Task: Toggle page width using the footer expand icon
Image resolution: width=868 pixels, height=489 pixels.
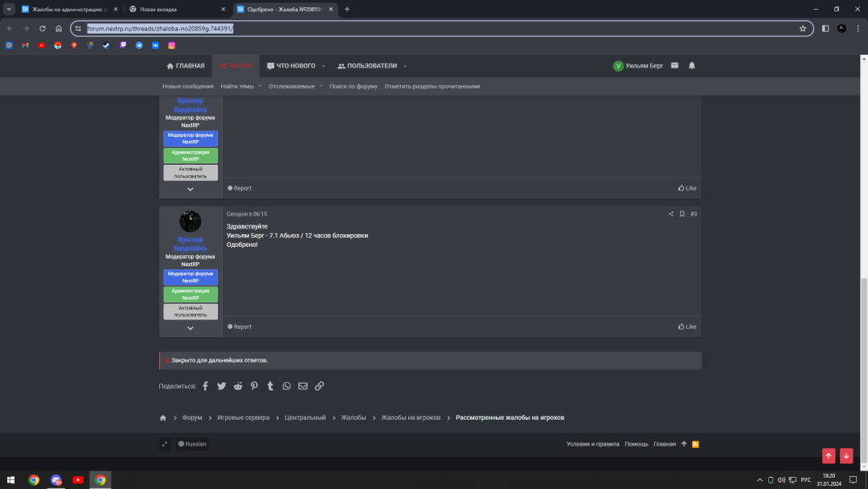Action: (x=165, y=444)
